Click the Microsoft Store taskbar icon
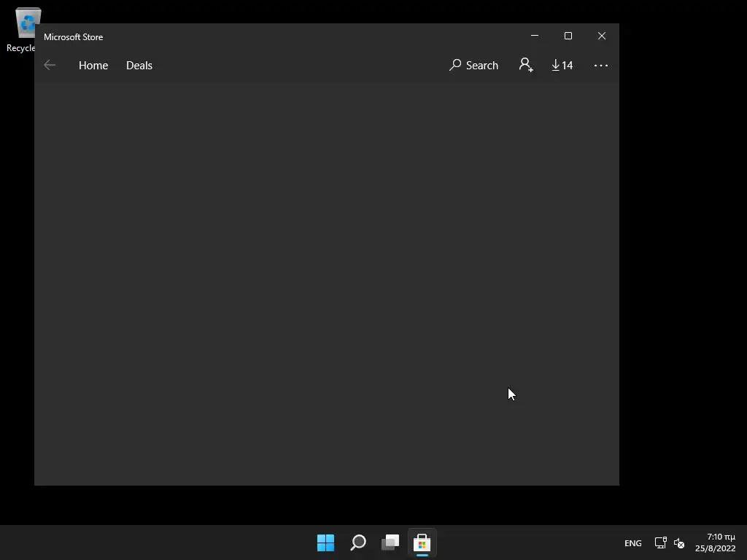This screenshot has width=747, height=560. 422,542
